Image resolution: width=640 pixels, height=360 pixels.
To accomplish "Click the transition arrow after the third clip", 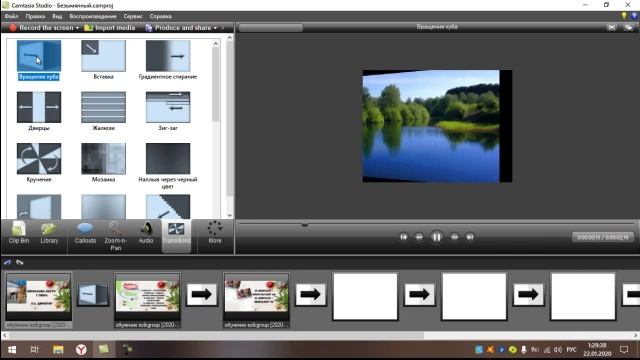I will (x=311, y=294).
